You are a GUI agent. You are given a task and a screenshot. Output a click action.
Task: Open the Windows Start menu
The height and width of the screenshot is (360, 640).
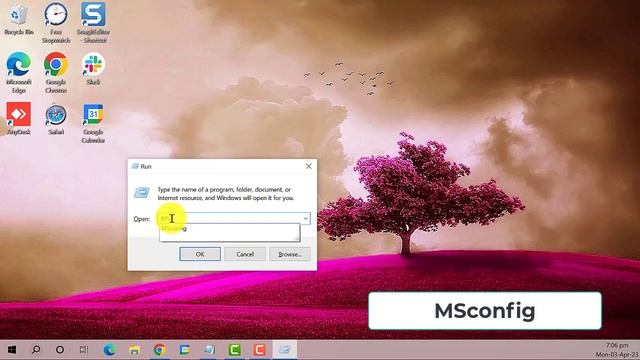click(12, 350)
